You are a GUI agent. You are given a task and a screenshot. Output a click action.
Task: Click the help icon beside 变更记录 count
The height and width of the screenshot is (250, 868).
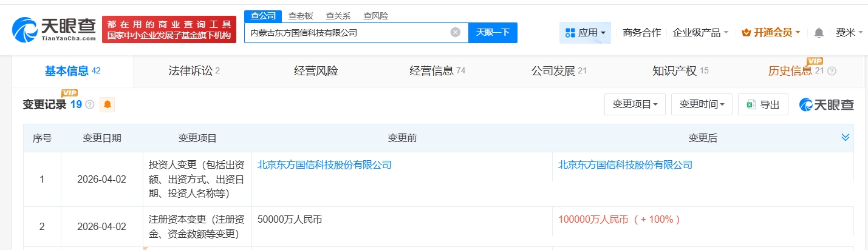coord(90,104)
